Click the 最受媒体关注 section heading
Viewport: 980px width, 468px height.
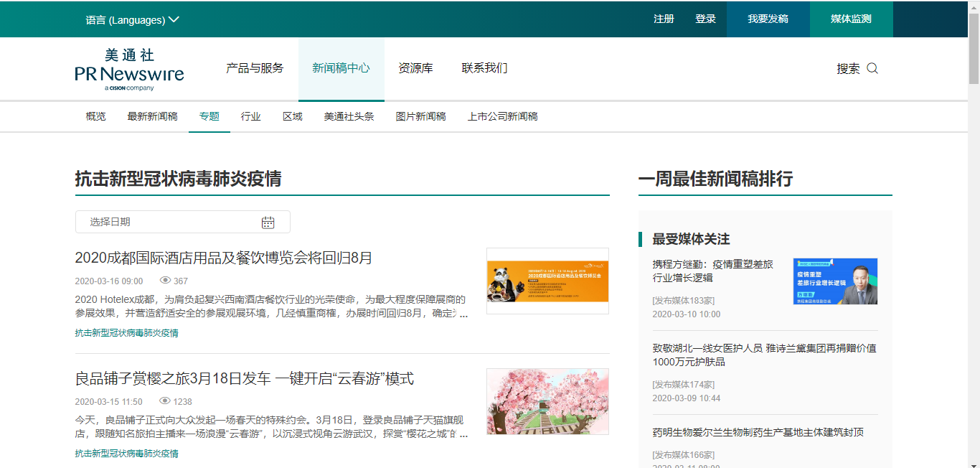coord(691,239)
